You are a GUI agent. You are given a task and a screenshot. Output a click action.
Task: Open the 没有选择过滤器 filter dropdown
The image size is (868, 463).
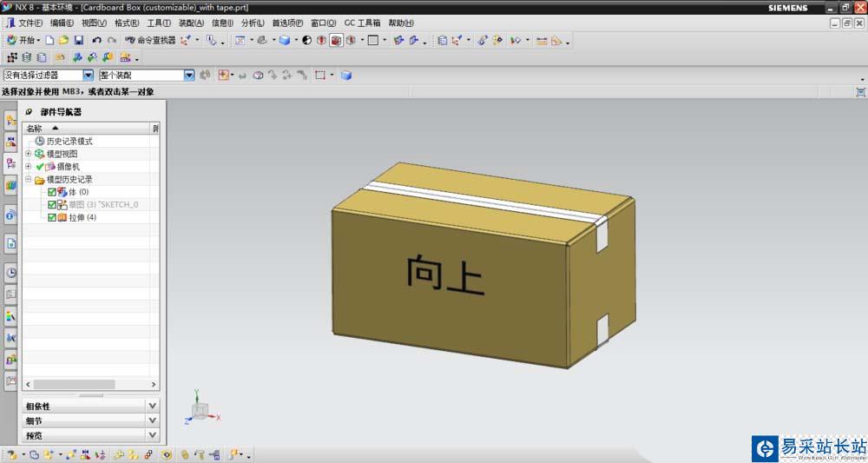88,76
